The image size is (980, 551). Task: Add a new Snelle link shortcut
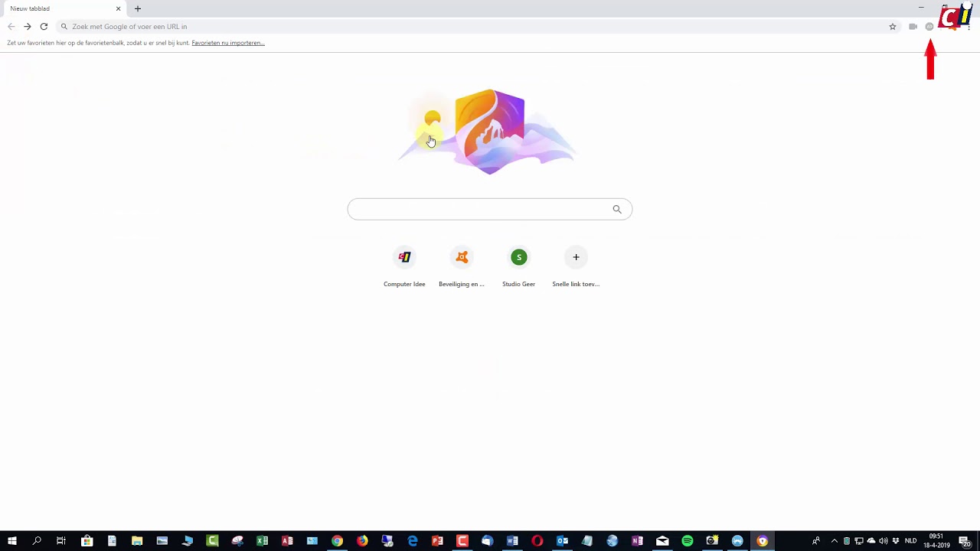coord(576,267)
